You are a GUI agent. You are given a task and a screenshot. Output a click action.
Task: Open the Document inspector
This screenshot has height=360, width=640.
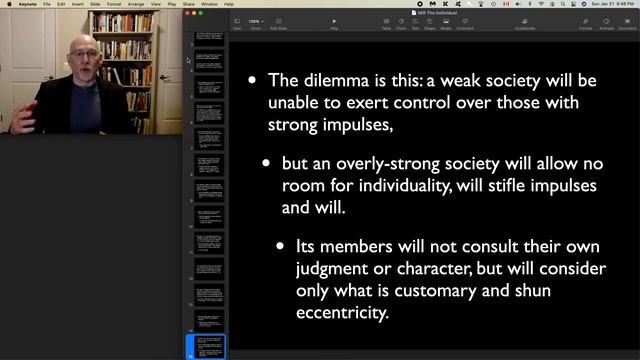627,24
